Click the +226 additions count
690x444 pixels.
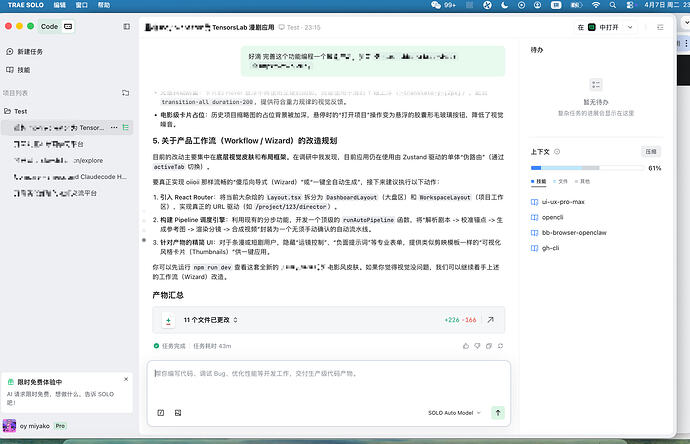click(x=451, y=320)
